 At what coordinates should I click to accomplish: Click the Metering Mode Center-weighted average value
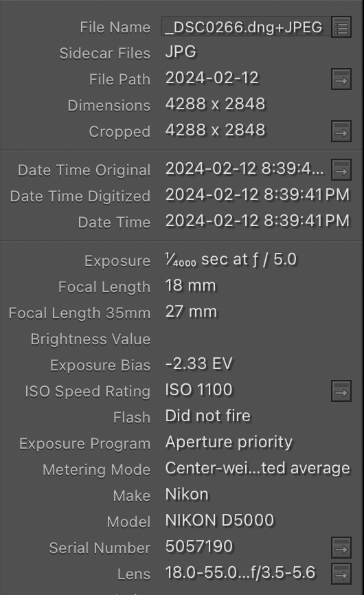[x=258, y=469]
